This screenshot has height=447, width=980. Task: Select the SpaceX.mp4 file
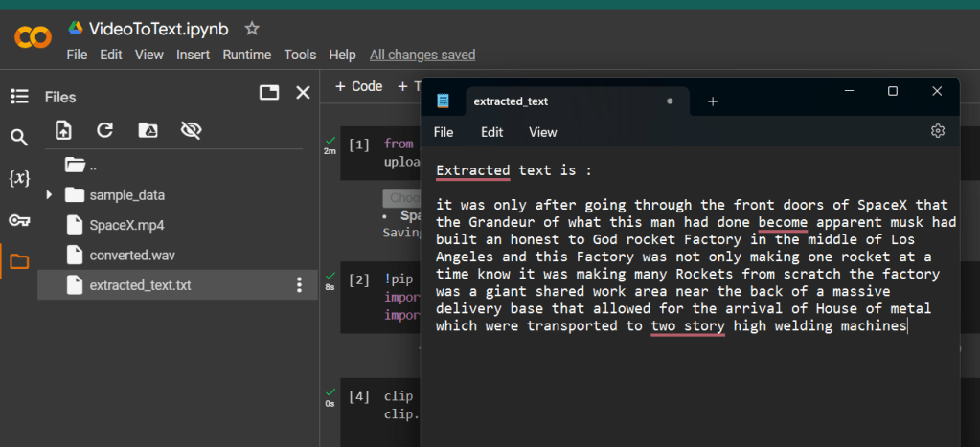[x=120, y=226]
